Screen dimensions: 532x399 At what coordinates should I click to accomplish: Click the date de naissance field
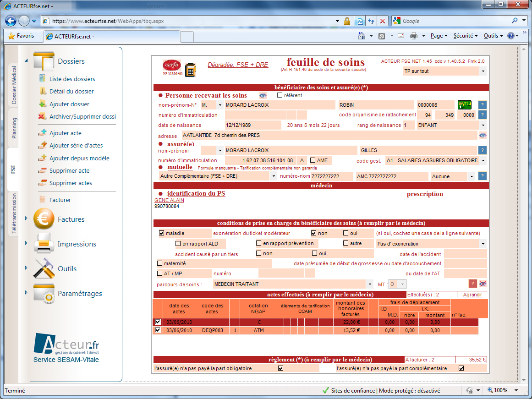(x=253, y=125)
